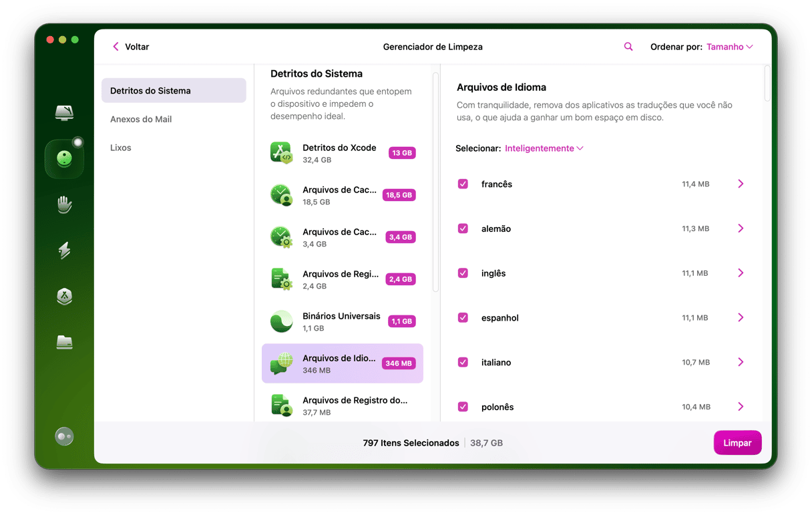Click the assistant icon at the sidebar bottom

pyautogui.click(x=64, y=436)
